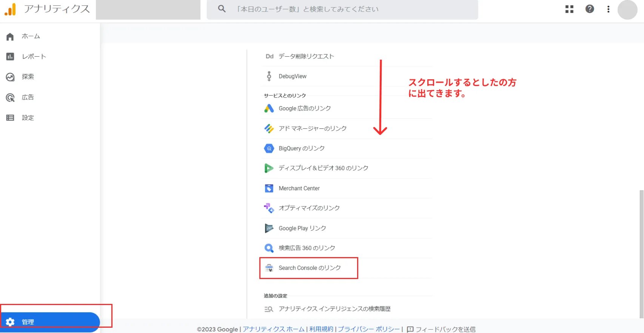Click the user account avatar
The height and width of the screenshot is (333, 644).
(x=627, y=9)
